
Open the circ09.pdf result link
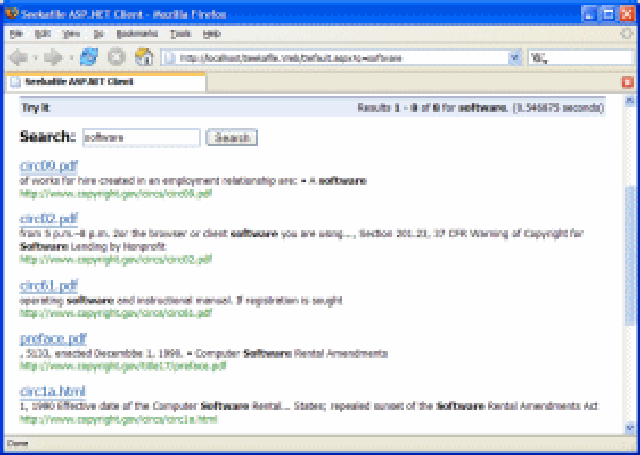[x=48, y=166]
